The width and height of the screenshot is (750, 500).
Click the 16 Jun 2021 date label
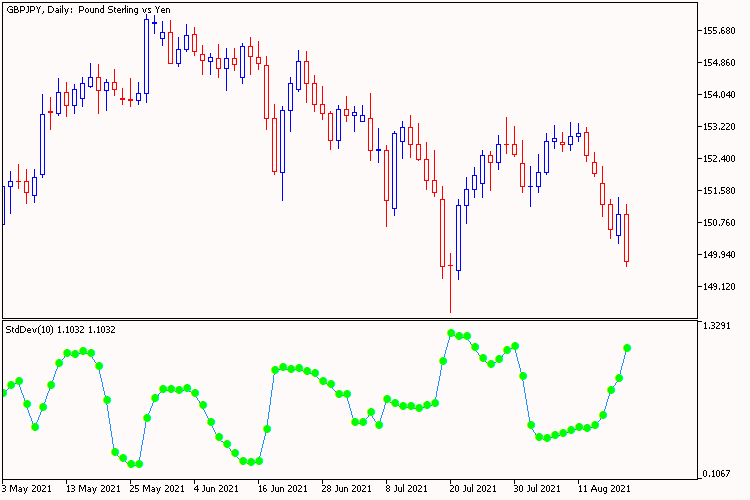click(282, 489)
